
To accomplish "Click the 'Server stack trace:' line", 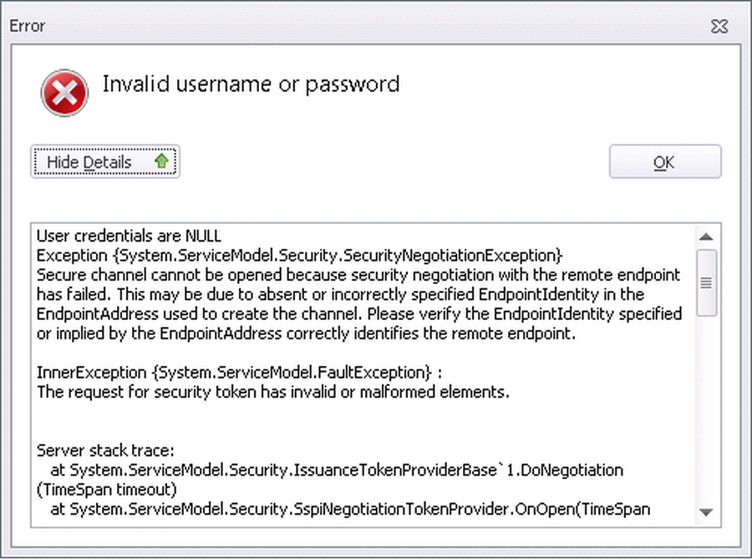I will (105, 450).
